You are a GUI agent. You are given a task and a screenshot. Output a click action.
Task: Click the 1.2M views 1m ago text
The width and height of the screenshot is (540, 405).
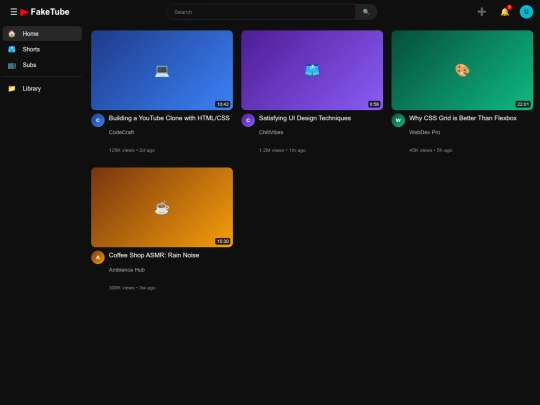[x=282, y=150]
